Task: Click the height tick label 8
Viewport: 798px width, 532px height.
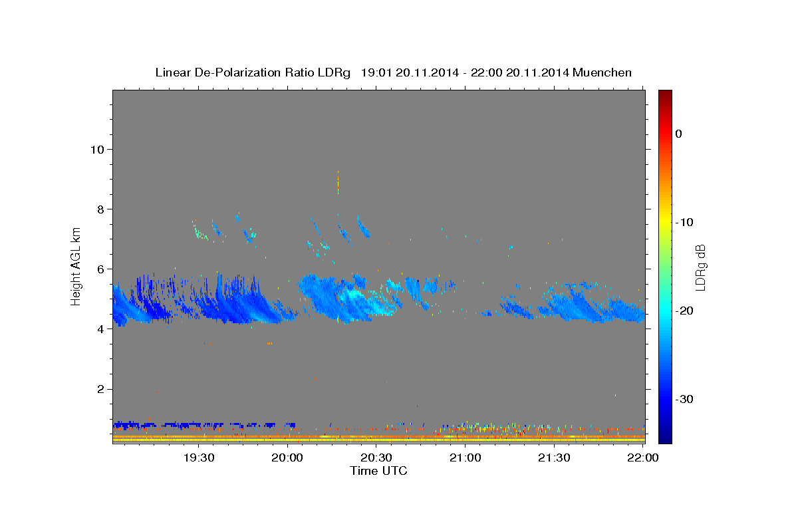Action: tap(100, 209)
